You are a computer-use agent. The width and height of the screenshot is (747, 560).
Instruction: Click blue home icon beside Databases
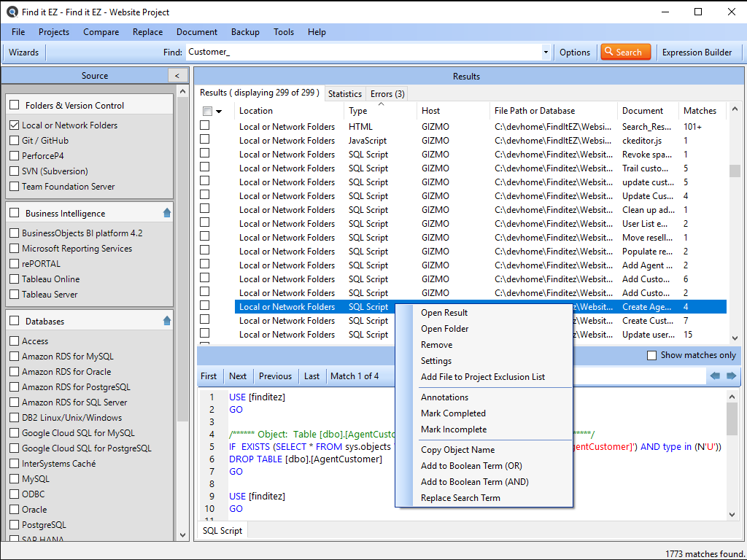coord(167,321)
